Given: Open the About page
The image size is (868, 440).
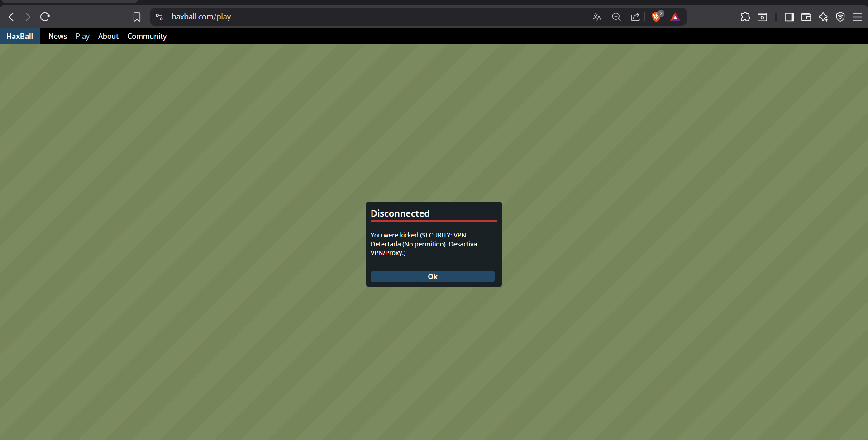Looking at the screenshot, I should point(108,36).
